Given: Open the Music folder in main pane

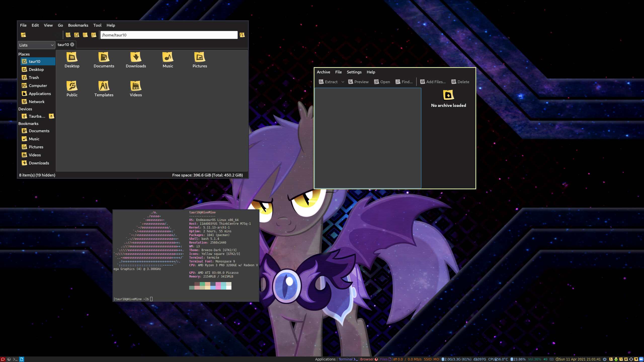Looking at the screenshot, I should pos(168,60).
